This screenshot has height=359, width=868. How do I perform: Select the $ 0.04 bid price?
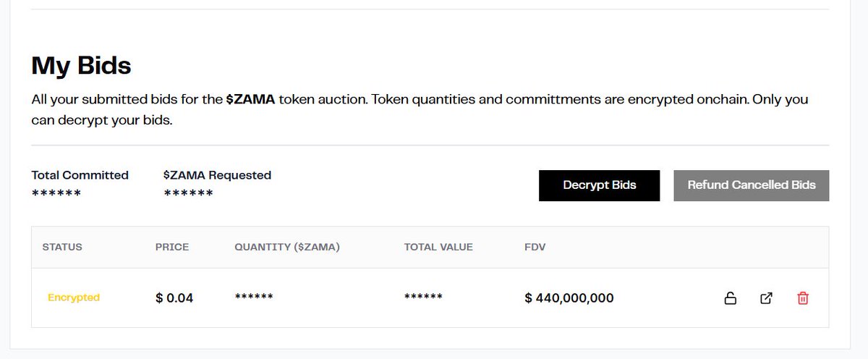click(x=174, y=298)
